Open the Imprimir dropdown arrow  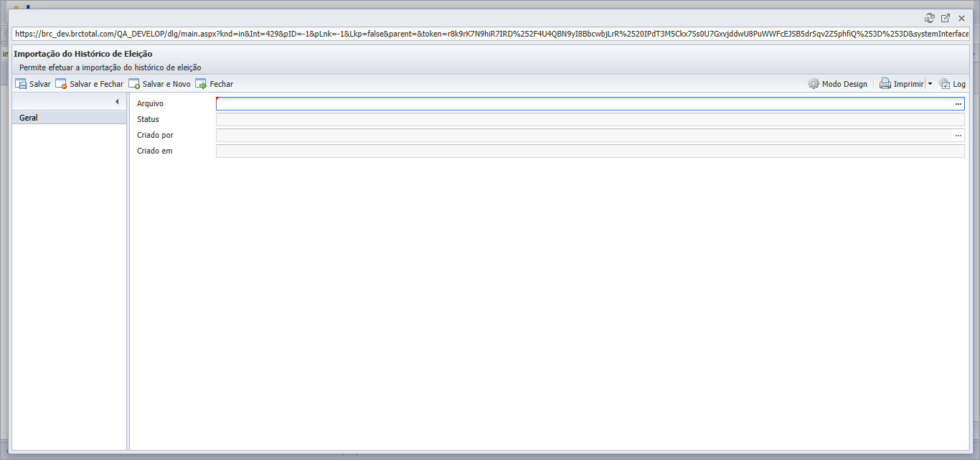point(930,84)
